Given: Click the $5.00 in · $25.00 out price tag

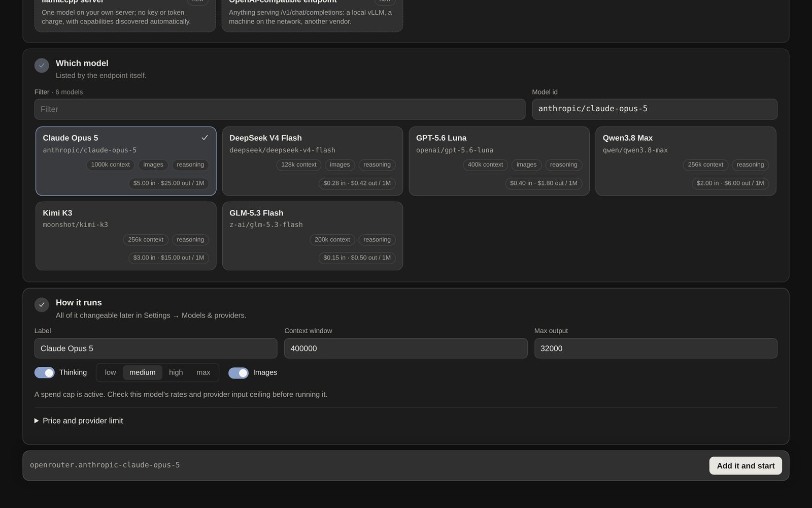Looking at the screenshot, I should coord(168,183).
